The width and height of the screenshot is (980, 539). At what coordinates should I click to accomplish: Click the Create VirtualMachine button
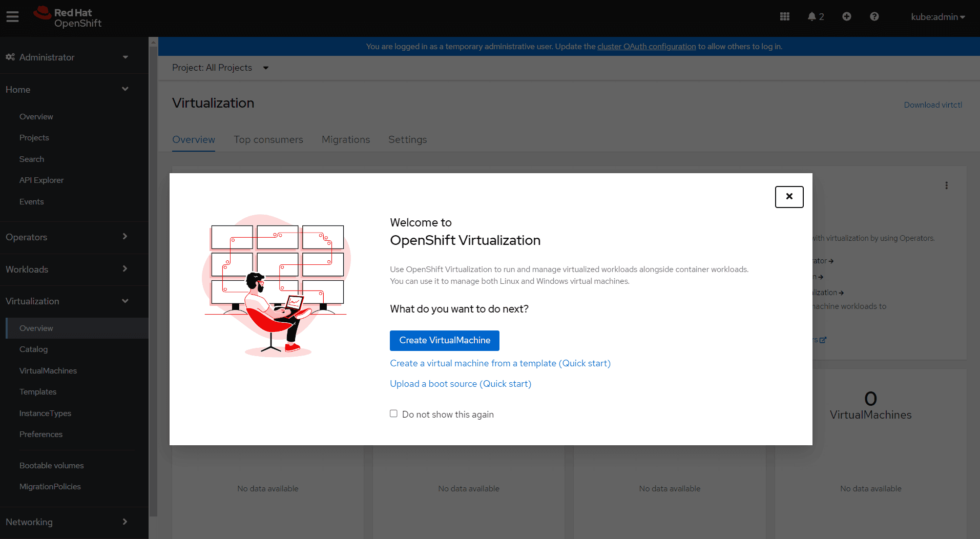click(x=445, y=340)
